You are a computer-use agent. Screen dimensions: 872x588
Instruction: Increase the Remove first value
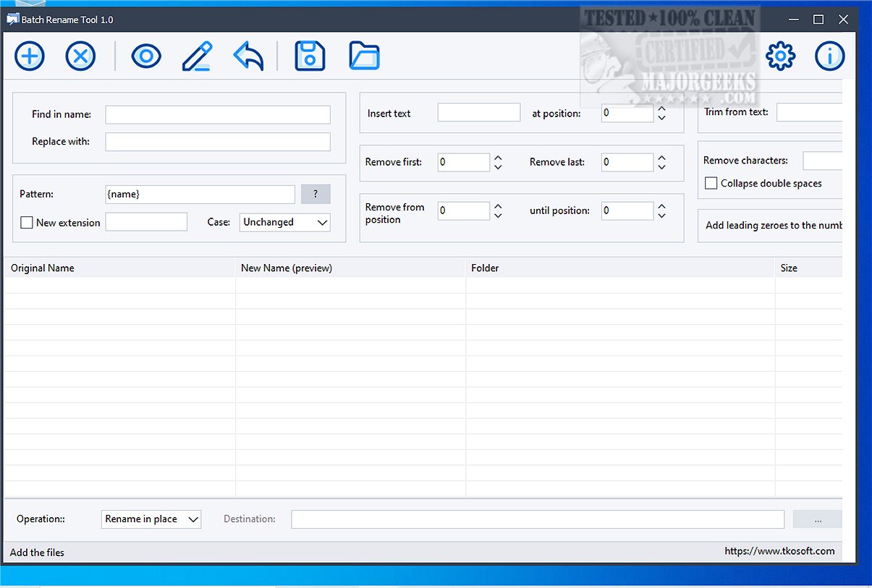(498, 158)
